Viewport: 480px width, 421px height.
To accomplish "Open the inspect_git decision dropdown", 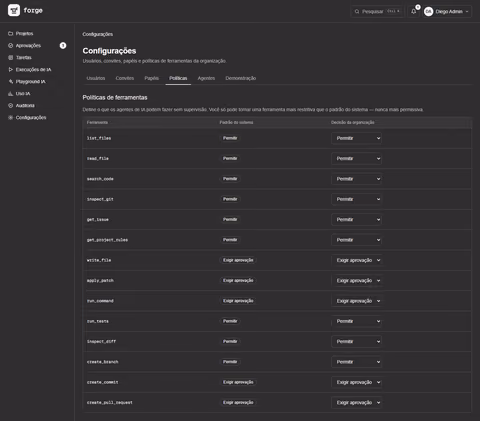I will (x=356, y=199).
